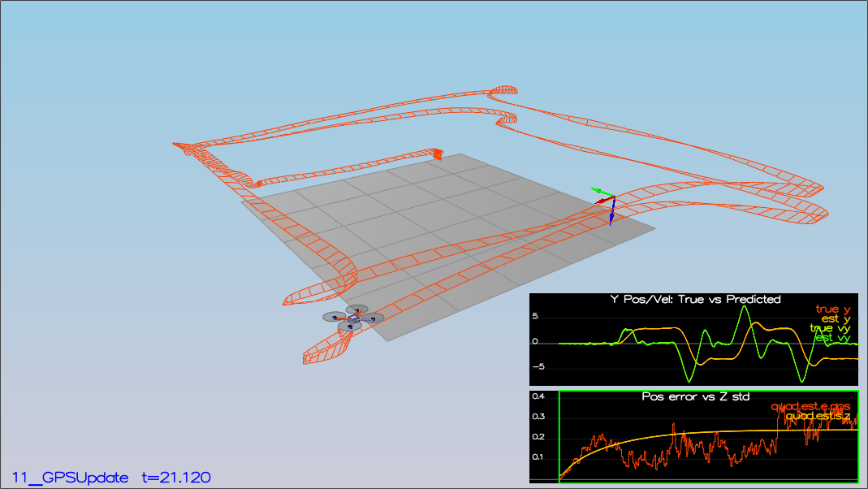Click the '0.4' axis label on error graph

pos(538,396)
